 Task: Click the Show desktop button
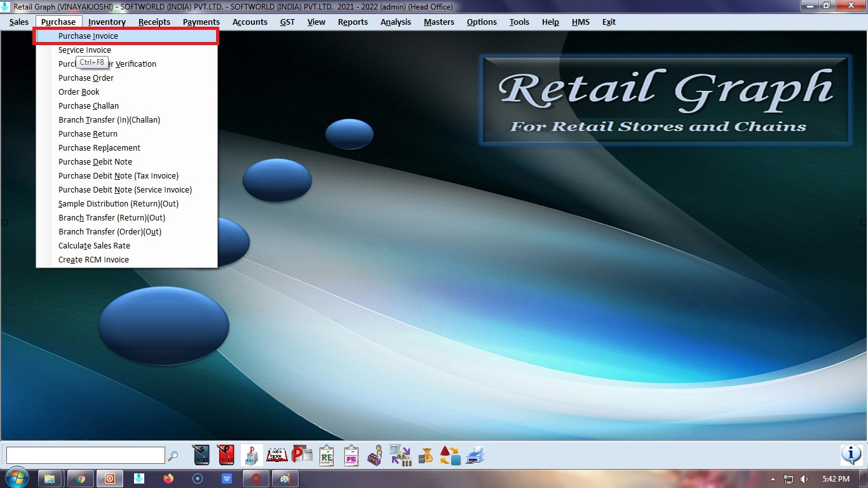[x=864, y=478]
